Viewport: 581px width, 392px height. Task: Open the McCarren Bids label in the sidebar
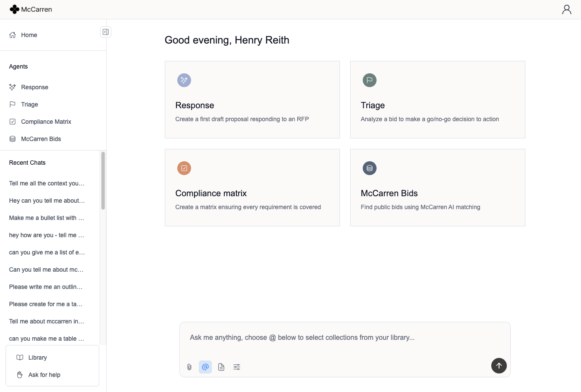pyautogui.click(x=41, y=139)
